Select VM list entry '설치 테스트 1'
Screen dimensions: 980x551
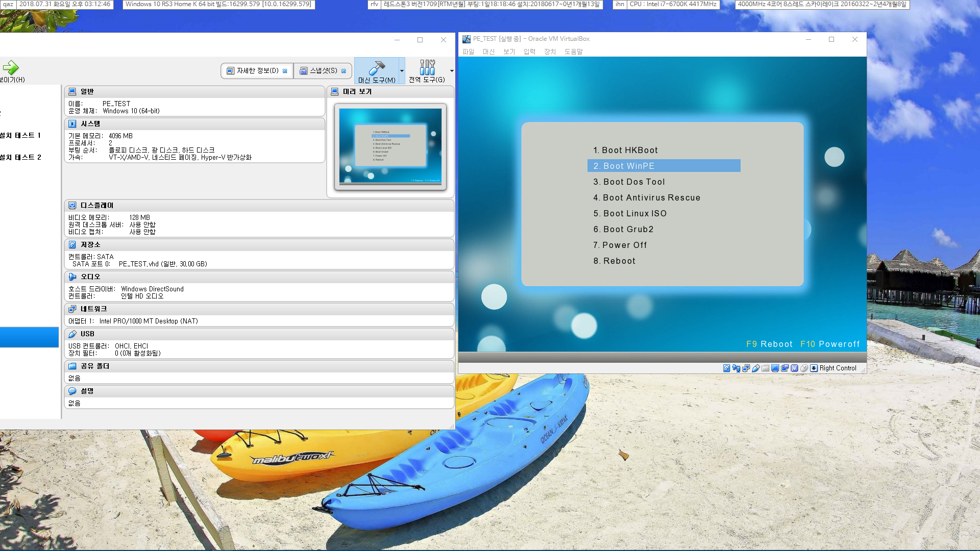pos(20,135)
